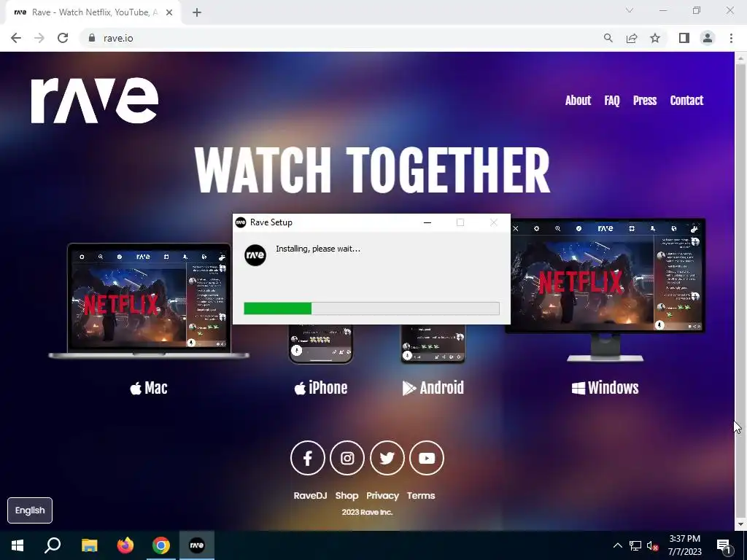Open the notification center icon

(724, 545)
